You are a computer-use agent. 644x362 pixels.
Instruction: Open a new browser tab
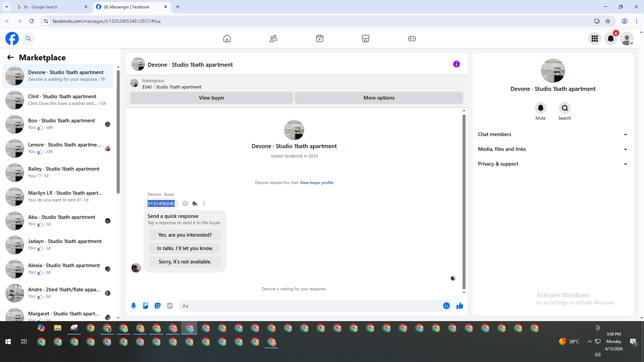pos(178,7)
